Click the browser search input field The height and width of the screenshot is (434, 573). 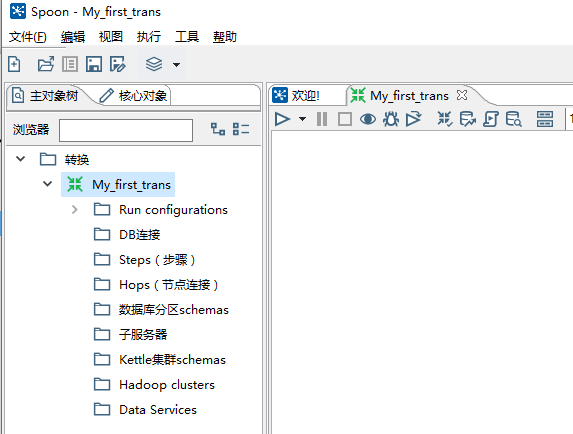click(x=126, y=130)
